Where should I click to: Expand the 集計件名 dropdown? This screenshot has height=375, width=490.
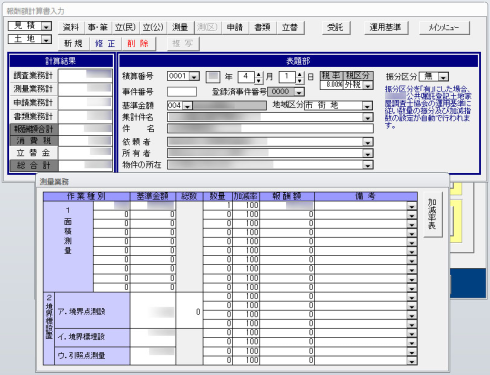[x=368, y=117]
